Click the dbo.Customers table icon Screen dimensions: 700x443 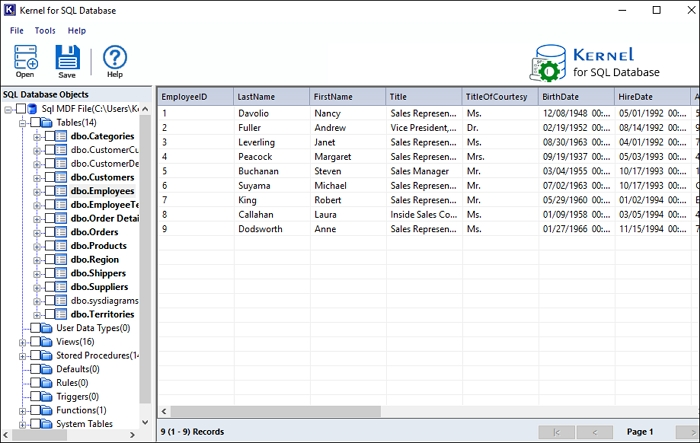click(x=62, y=177)
